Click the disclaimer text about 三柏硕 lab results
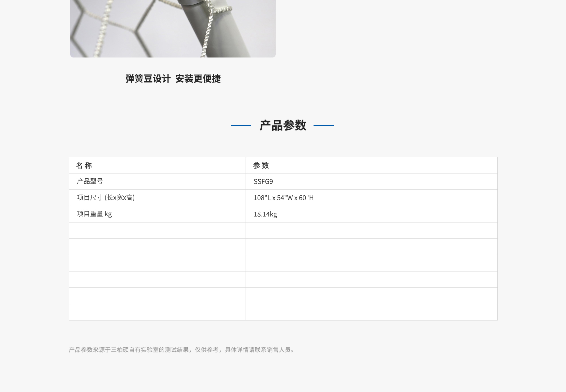Image resolution: width=566 pixels, height=392 pixels. [182, 350]
